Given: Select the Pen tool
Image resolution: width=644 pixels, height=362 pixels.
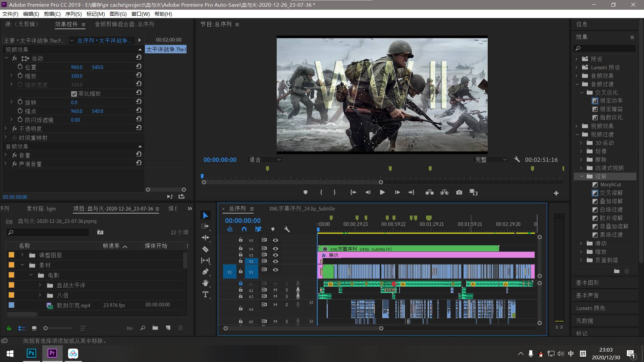Looking at the screenshot, I should 205,272.
